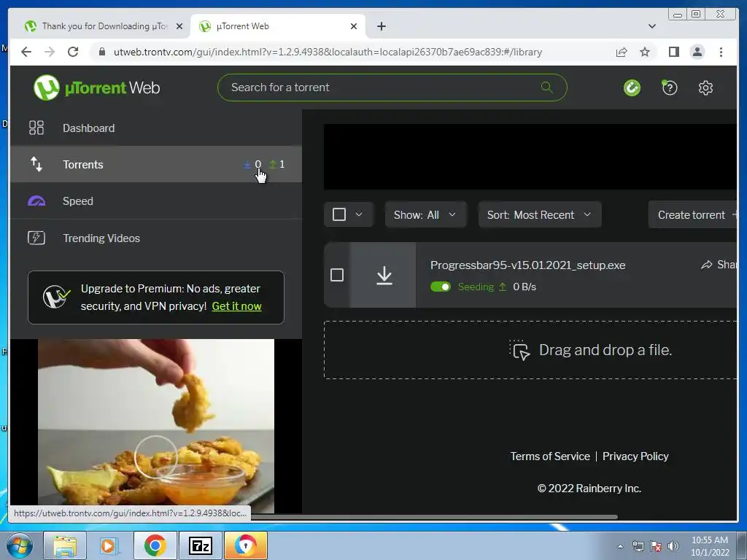This screenshot has width=747, height=560.
Task: Click the µTorrent Web logo
Action: (x=97, y=87)
